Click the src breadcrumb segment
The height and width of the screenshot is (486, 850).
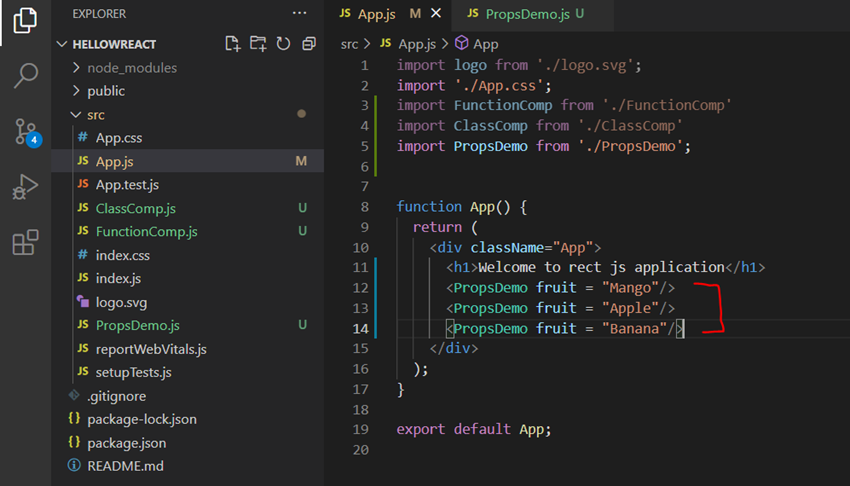(349, 44)
